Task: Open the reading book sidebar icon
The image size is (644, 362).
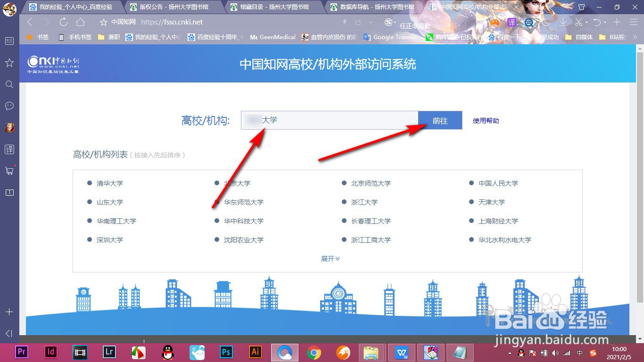Action: click(x=9, y=192)
